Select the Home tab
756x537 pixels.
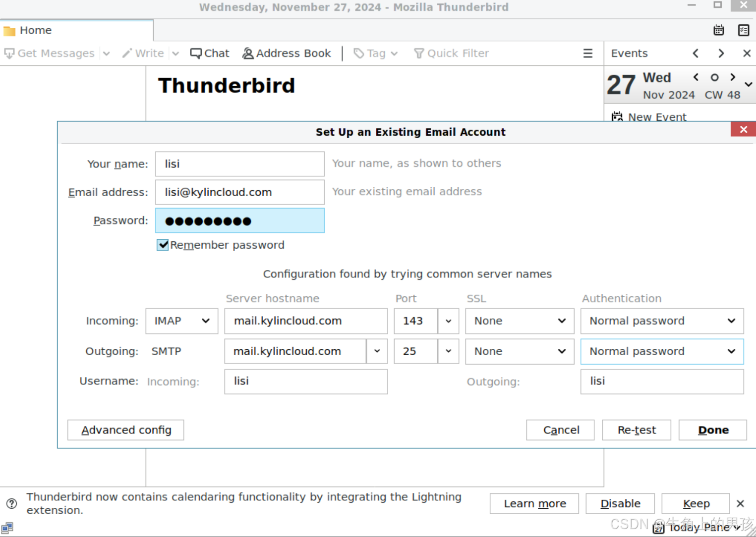[76, 30]
